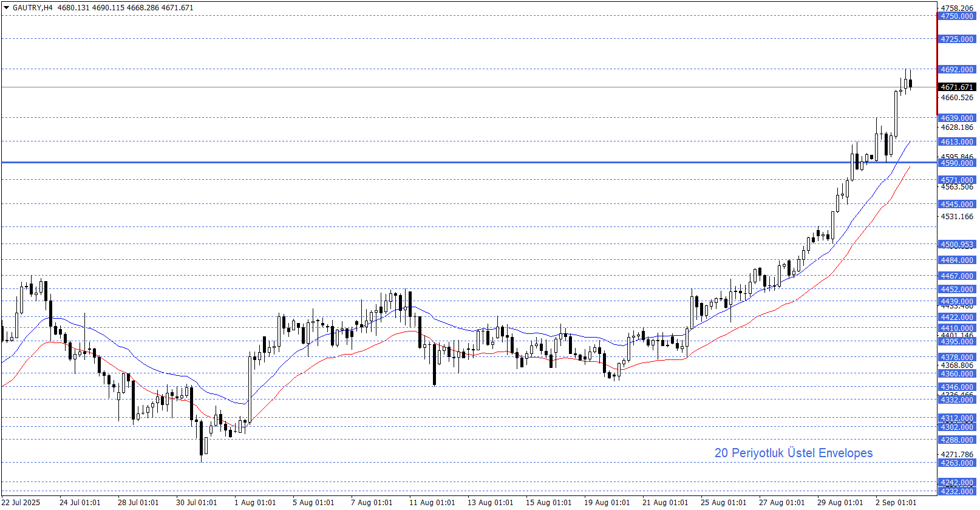Screen dimensions: 980x510
Task: Click the 4395.000 price level label
Action: coord(957,342)
